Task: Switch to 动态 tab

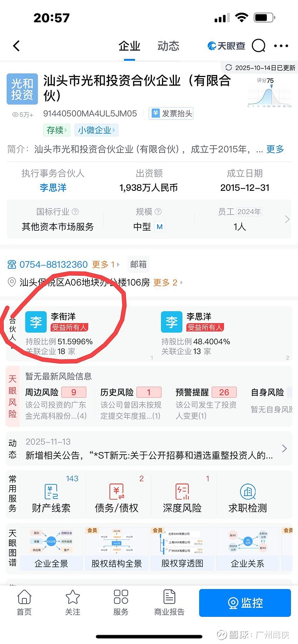Action: 168,46
